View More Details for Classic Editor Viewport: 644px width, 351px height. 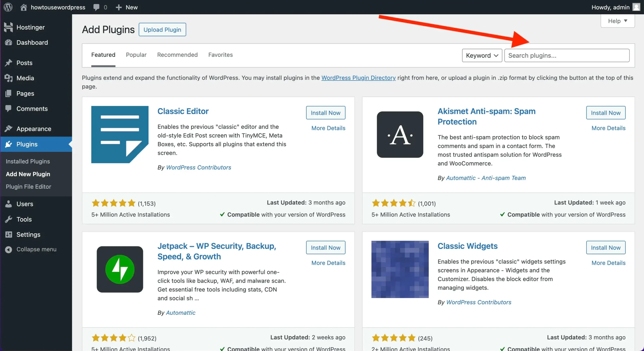pyautogui.click(x=328, y=128)
